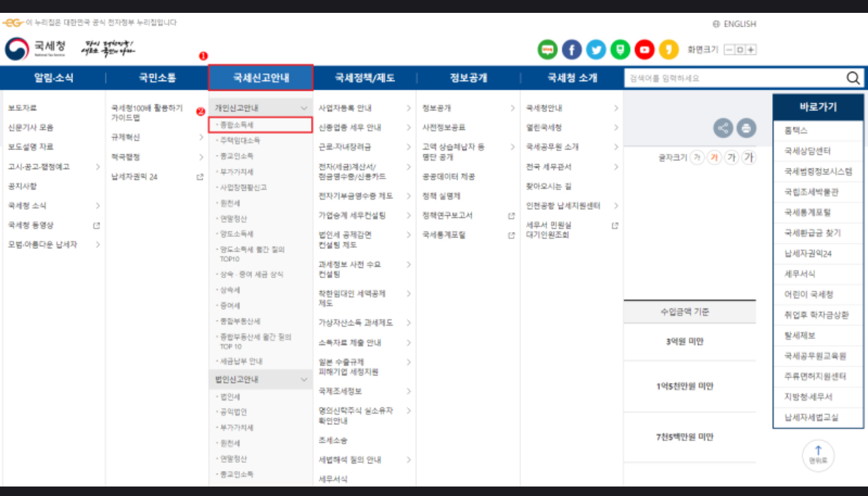Click the globe icon beside ENGLISH
Viewport: 868px width, 496px height.
click(x=716, y=24)
